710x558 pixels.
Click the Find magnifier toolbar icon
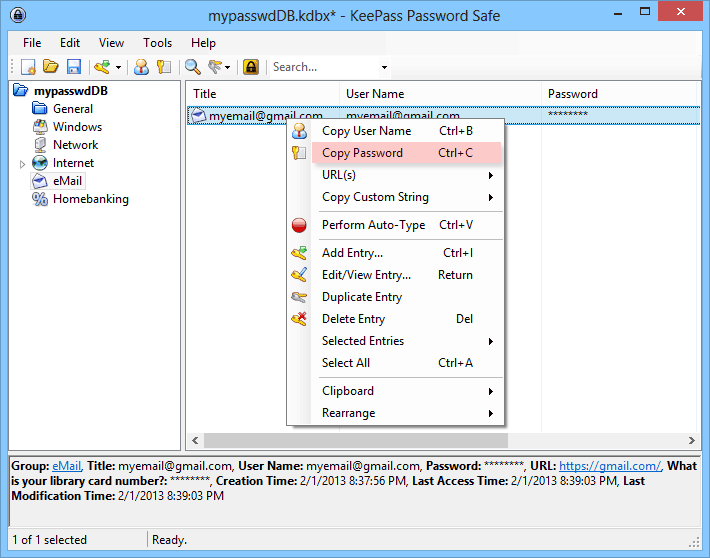point(193,67)
